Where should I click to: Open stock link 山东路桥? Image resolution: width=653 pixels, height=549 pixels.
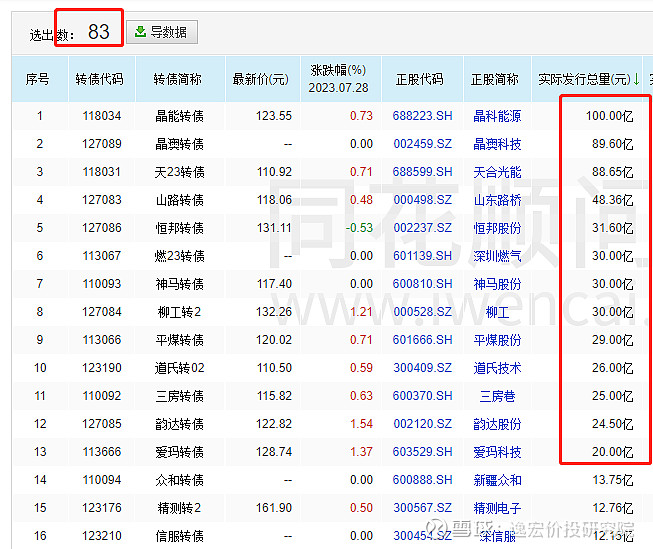pyautogui.click(x=497, y=200)
